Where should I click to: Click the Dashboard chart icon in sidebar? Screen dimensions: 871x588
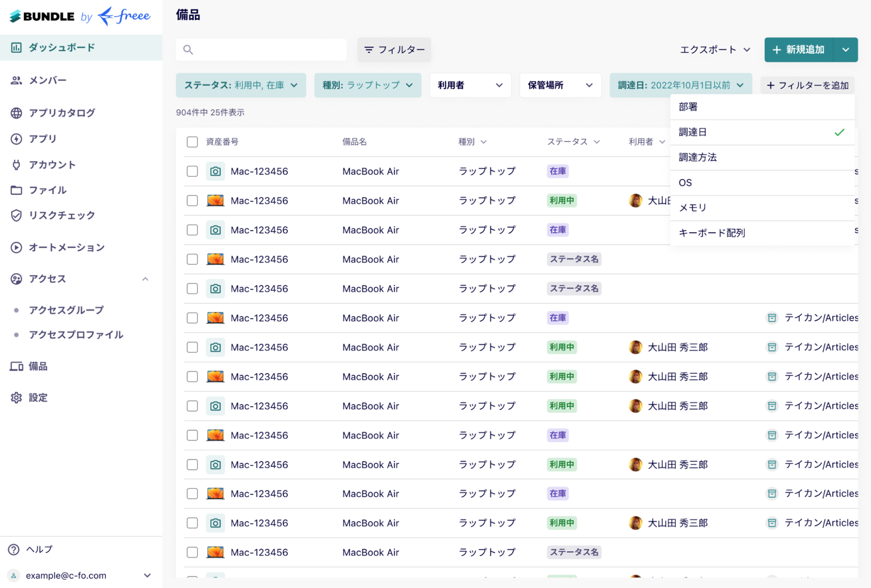tap(16, 47)
